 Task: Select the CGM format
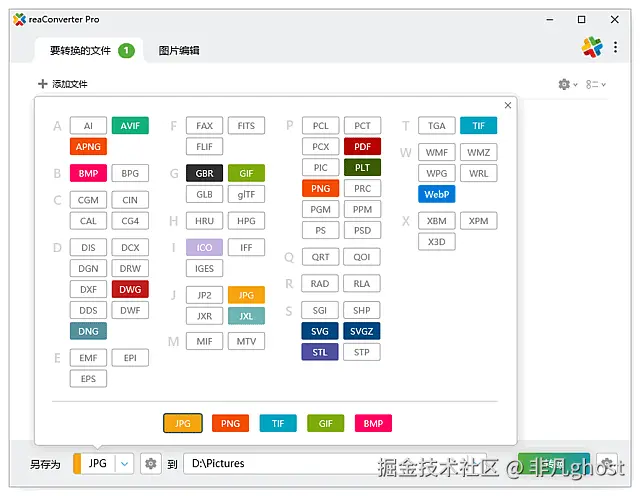click(88, 200)
